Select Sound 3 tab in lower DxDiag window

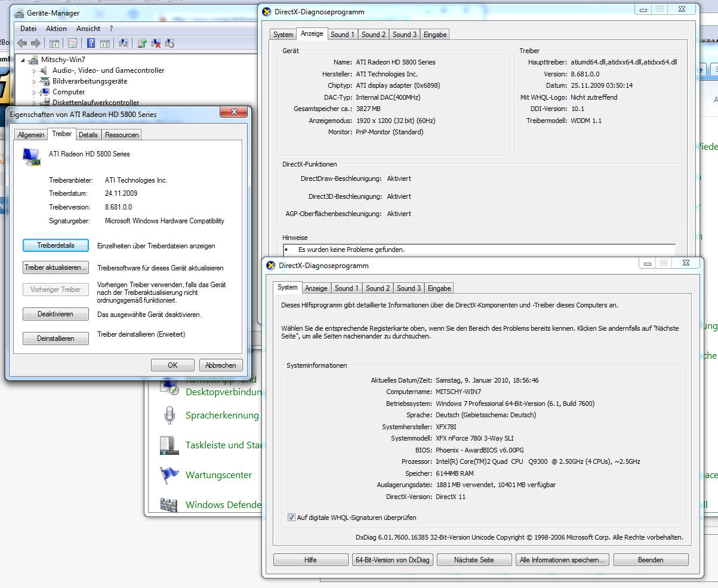tap(409, 288)
